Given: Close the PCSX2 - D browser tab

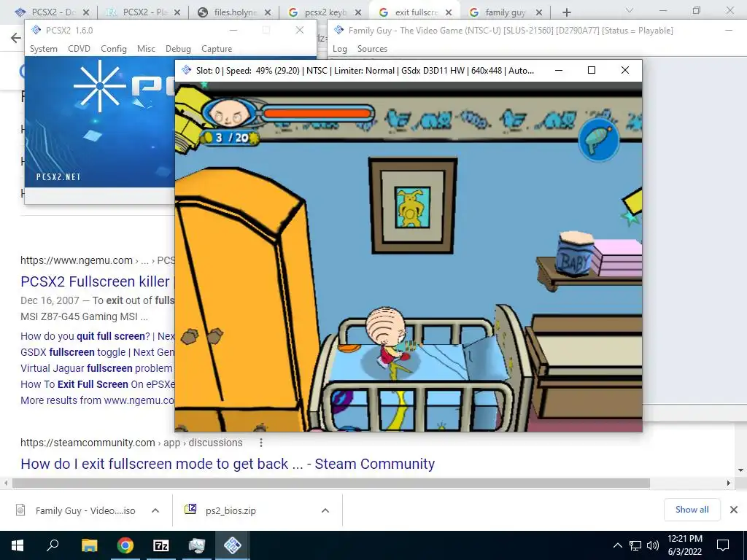Looking at the screenshot, I should click(86, 12).
